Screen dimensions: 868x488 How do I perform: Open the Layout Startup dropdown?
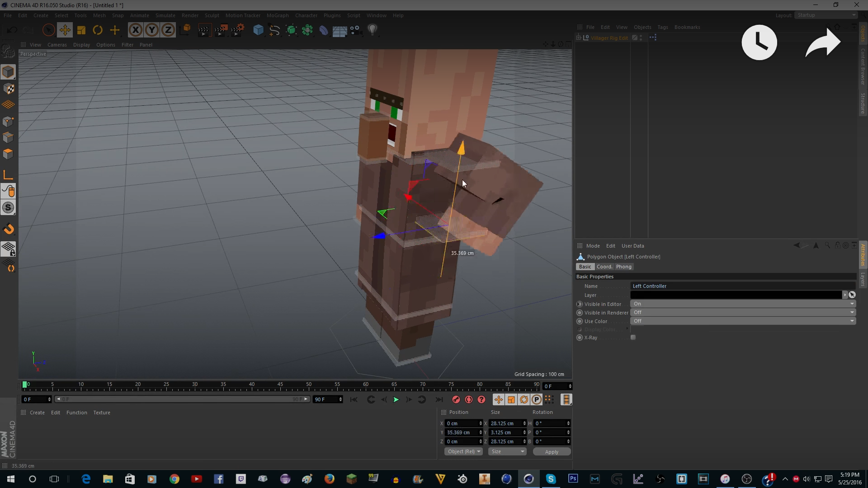826,15
